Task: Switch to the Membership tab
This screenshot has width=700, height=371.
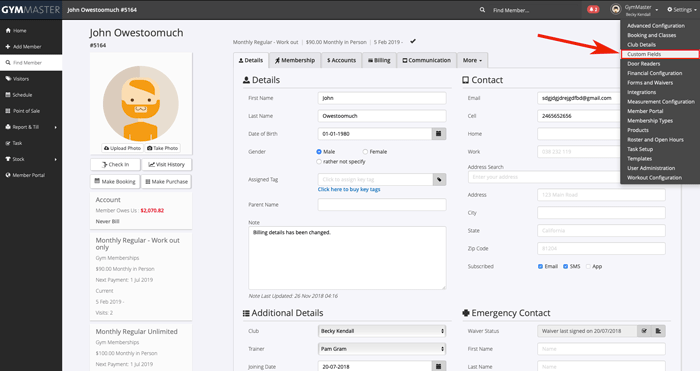Action: tap(295, 60)
